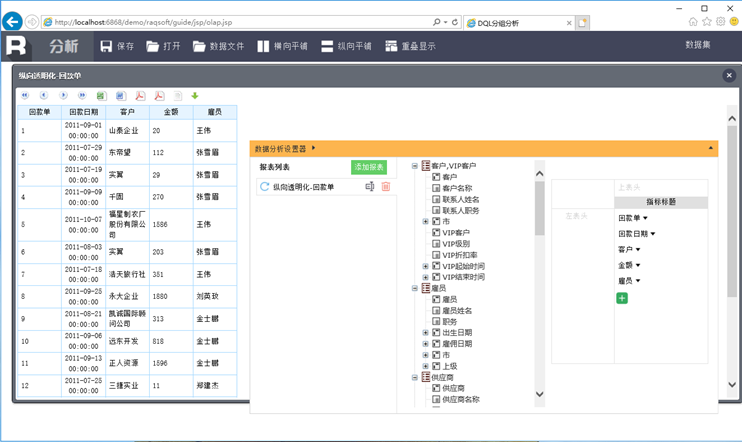The width and height of the screenshot is (742, 442).
Task: Collapse the 客户,VIP客户 tree node
Action: (x=415, y=166)
